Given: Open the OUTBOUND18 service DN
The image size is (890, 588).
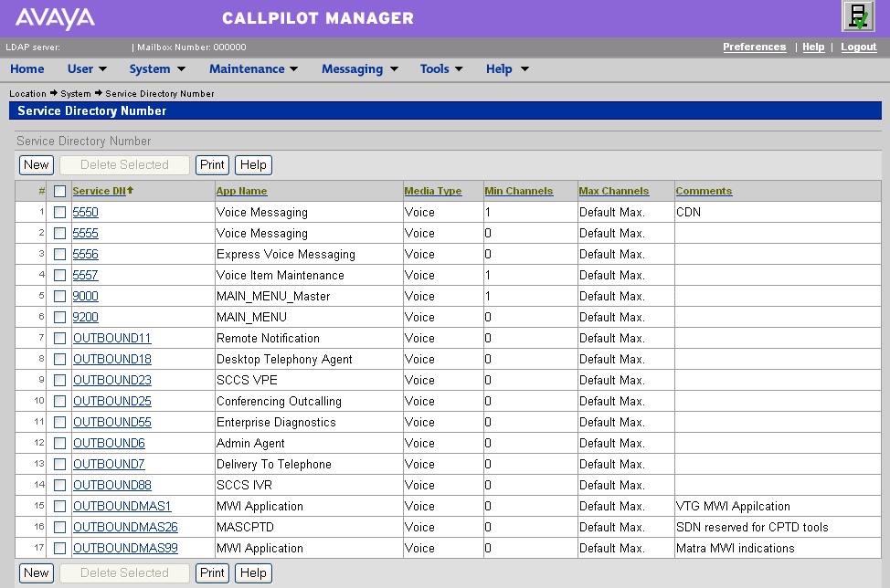Looking at the screenshot, I should point(112,360).
